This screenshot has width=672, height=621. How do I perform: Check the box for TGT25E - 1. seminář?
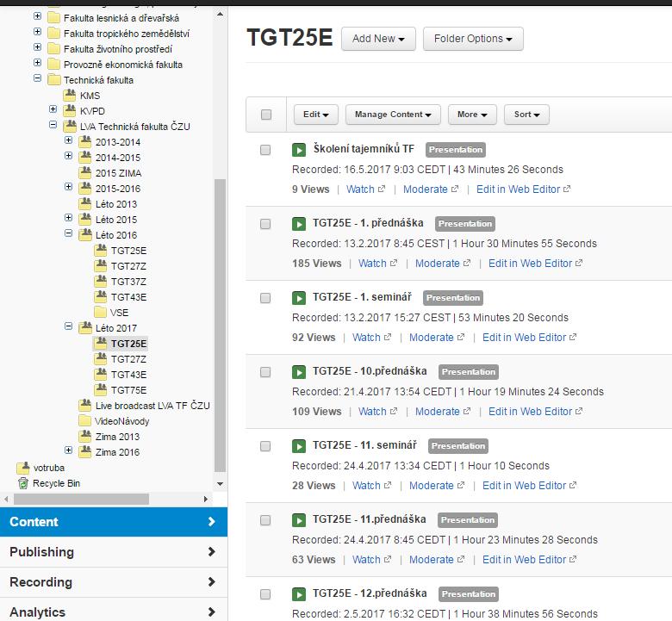tap(265, 298)
